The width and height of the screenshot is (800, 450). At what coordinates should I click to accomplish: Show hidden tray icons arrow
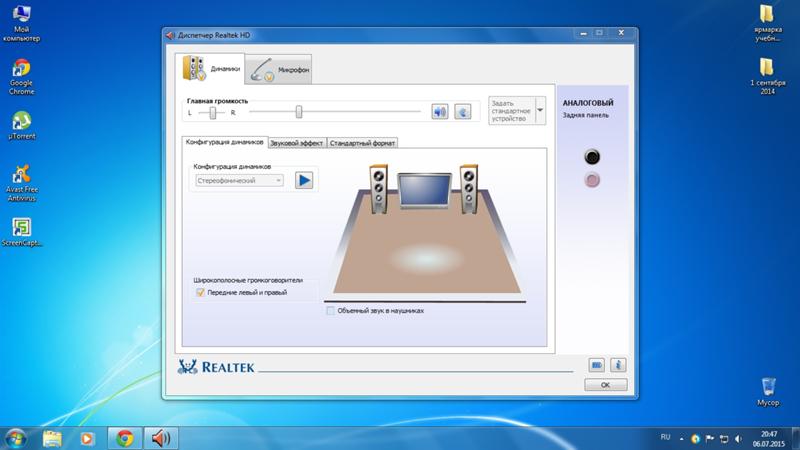point(681,439)
